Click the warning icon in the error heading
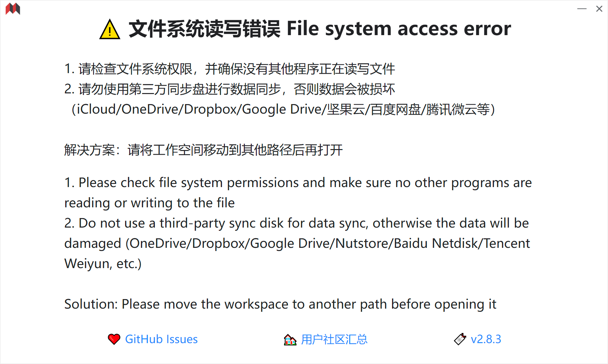The width and height of the screenshot is (608, 364). click(109, 29)
